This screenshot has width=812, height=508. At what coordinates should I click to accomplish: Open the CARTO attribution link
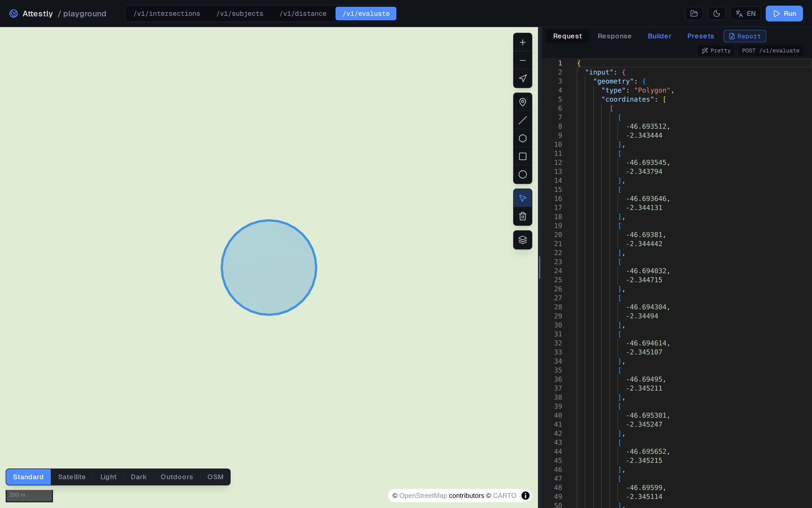tap(504, 496)
